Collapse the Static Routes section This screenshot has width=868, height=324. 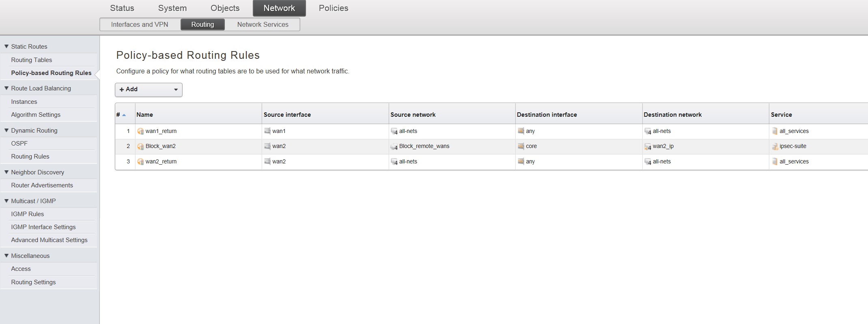(x=6, y=47)
